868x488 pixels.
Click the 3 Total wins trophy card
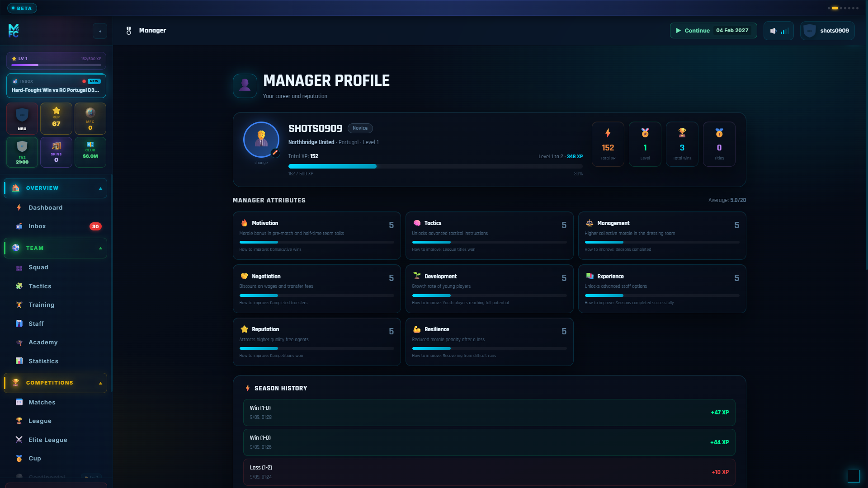pos(682,144)
